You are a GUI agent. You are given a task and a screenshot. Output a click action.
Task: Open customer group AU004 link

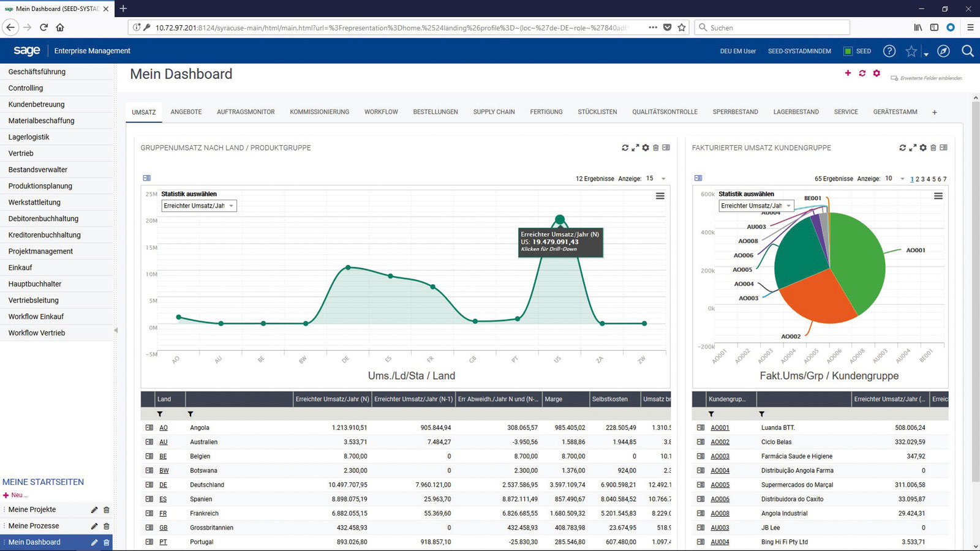coord(720,542)
